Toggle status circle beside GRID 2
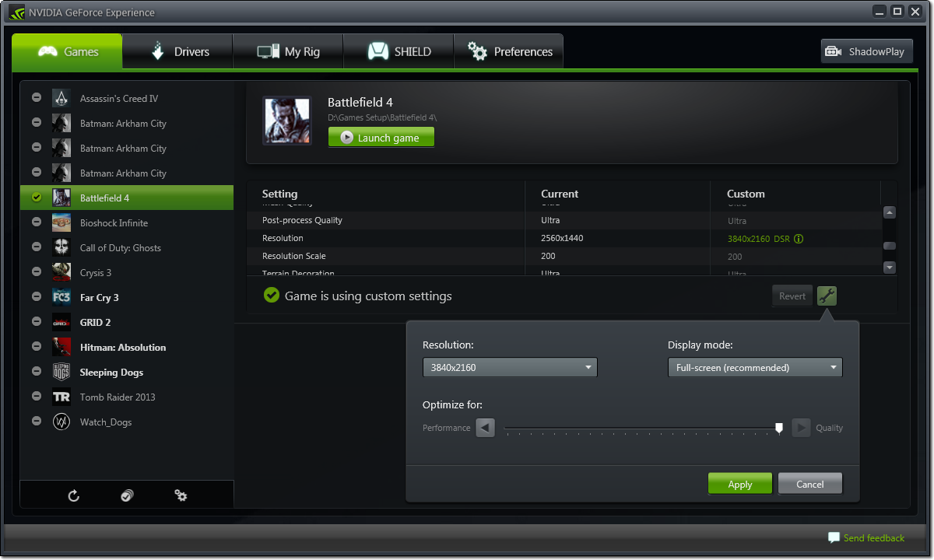This screenshot has height=560, width=934. (37, 322)
